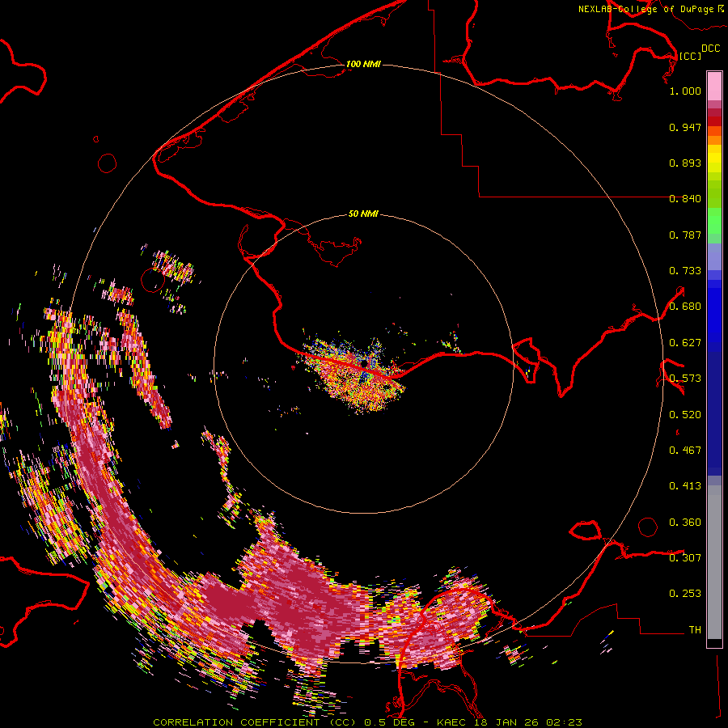
Task: Click the 02:23 timestamp at the bottom
Action: point(564,722)
